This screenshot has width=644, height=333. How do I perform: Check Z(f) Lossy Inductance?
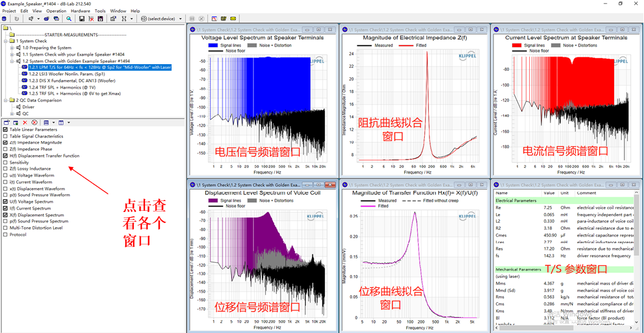[x=5, y=169]
